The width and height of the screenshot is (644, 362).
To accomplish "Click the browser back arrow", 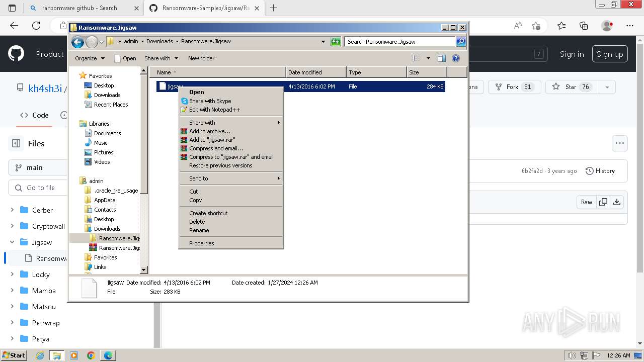I will pyautogui.click(x=14, y=26).
